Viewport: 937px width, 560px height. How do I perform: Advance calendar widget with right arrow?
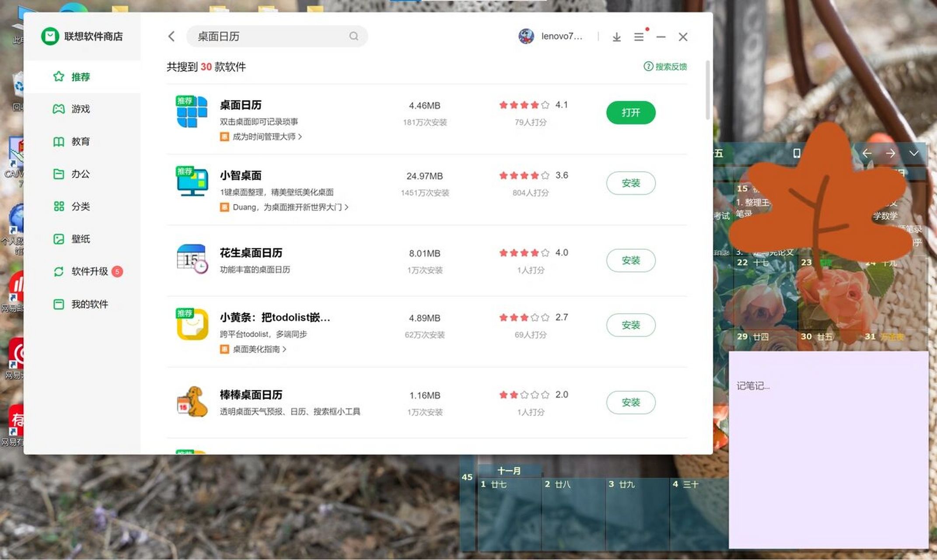[x=891, y=154]
